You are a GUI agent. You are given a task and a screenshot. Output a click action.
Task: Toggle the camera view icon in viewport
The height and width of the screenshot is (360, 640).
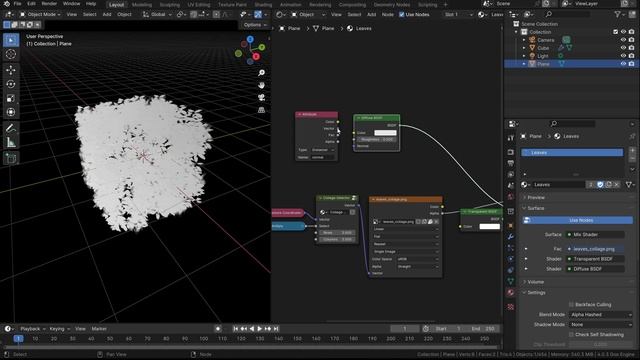261,98
